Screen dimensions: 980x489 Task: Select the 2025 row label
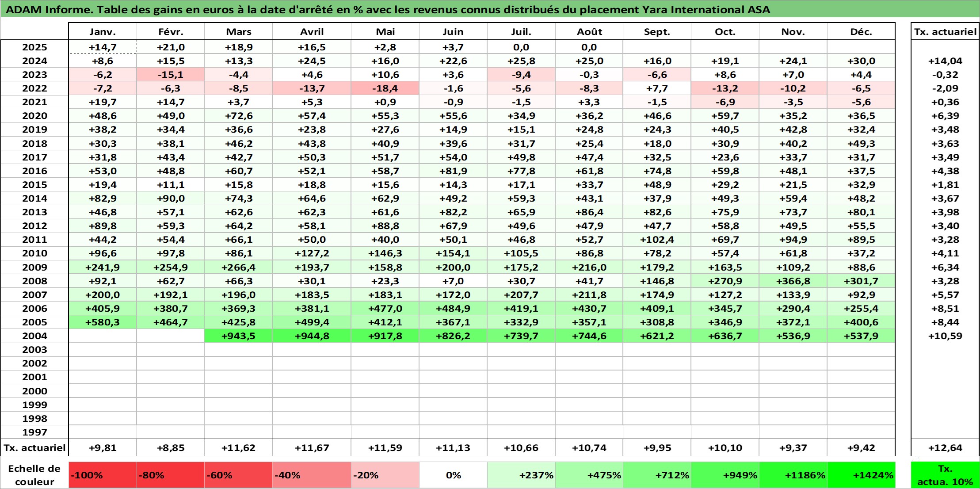(34, 47)
